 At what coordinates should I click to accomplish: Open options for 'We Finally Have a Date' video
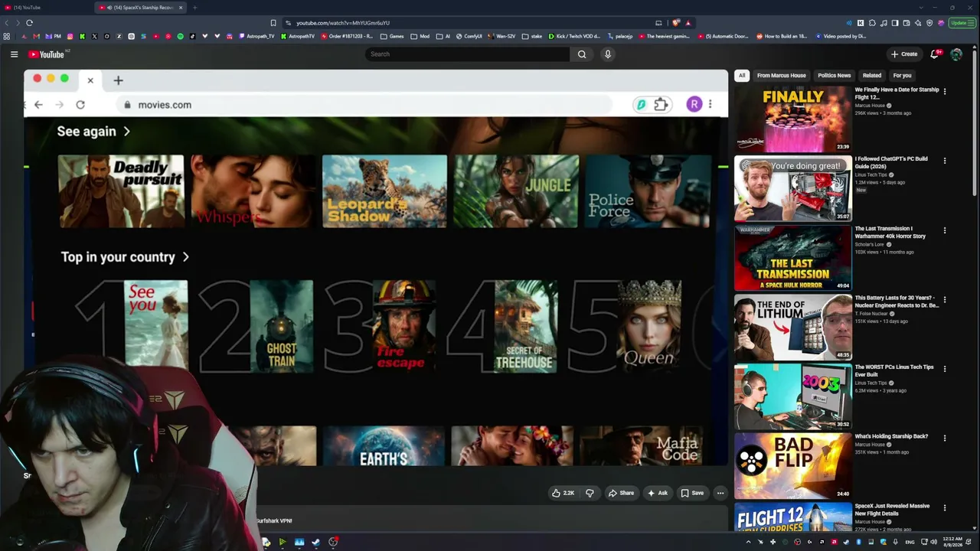[945, 91]
